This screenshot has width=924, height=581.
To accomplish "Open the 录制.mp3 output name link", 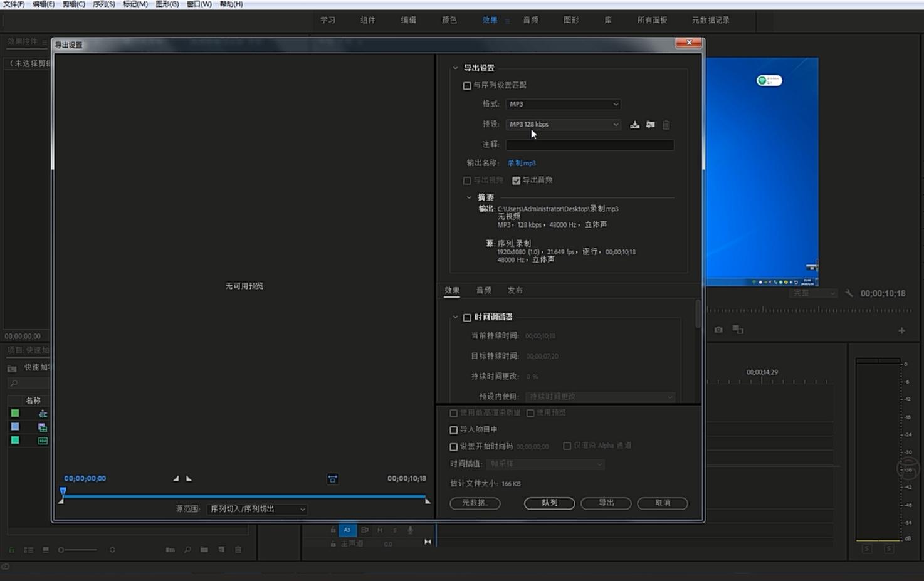I will tap(521, 163).
